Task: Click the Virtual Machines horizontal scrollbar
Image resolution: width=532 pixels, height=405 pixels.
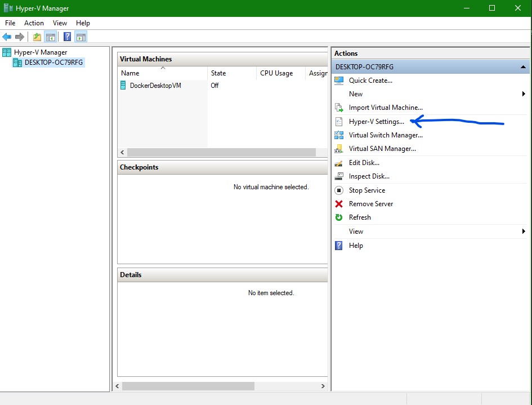Action: pos(221,153)
